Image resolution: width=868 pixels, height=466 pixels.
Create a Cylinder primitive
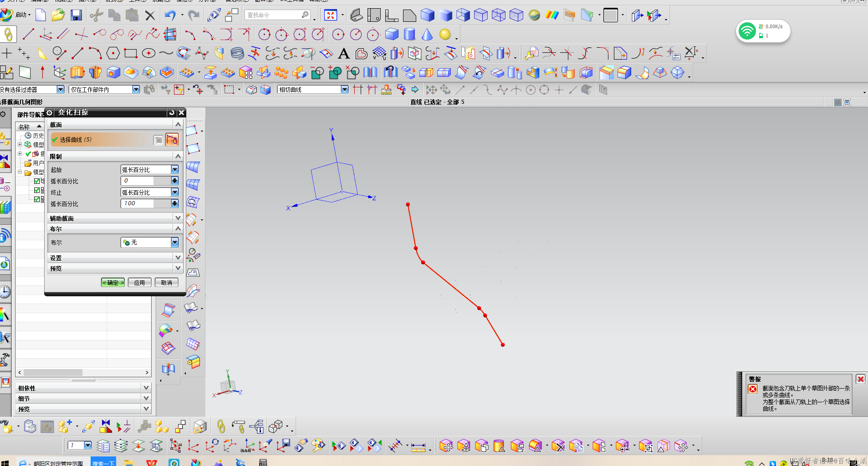coord(410,34)
